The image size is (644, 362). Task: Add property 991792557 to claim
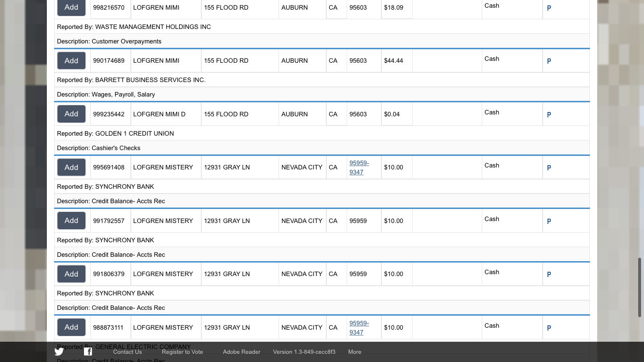click(71, 221)
